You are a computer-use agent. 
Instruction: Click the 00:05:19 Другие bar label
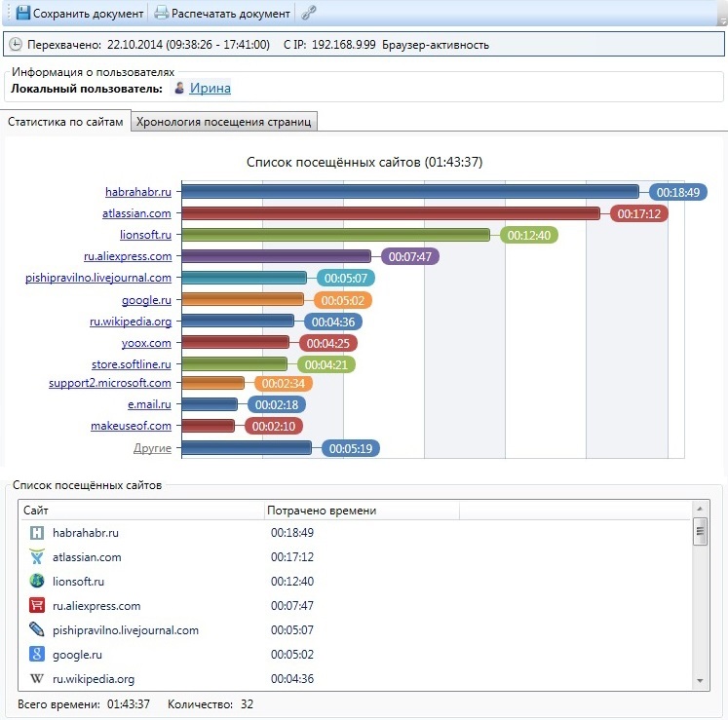tap(351, 448)
